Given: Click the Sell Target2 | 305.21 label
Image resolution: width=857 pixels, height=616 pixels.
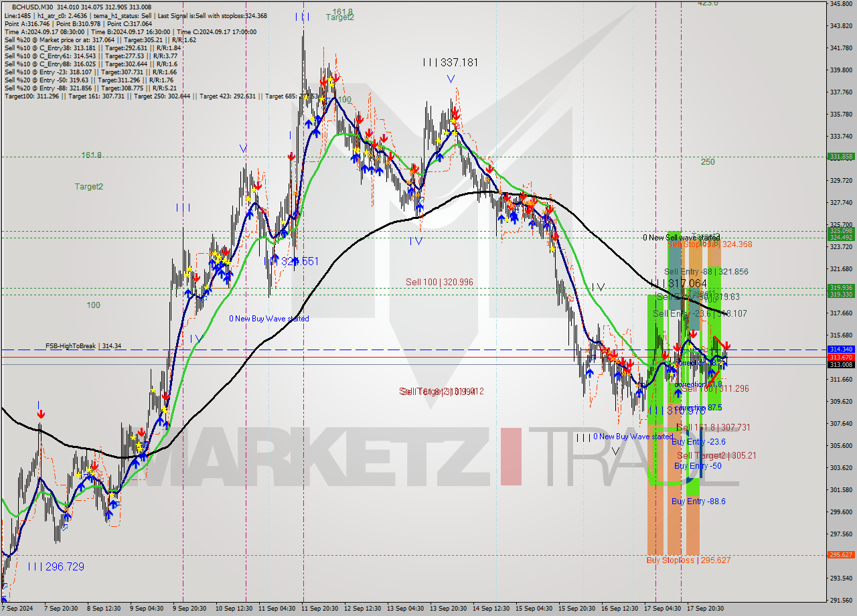Looking at the screenshot, I should [716, 455].
